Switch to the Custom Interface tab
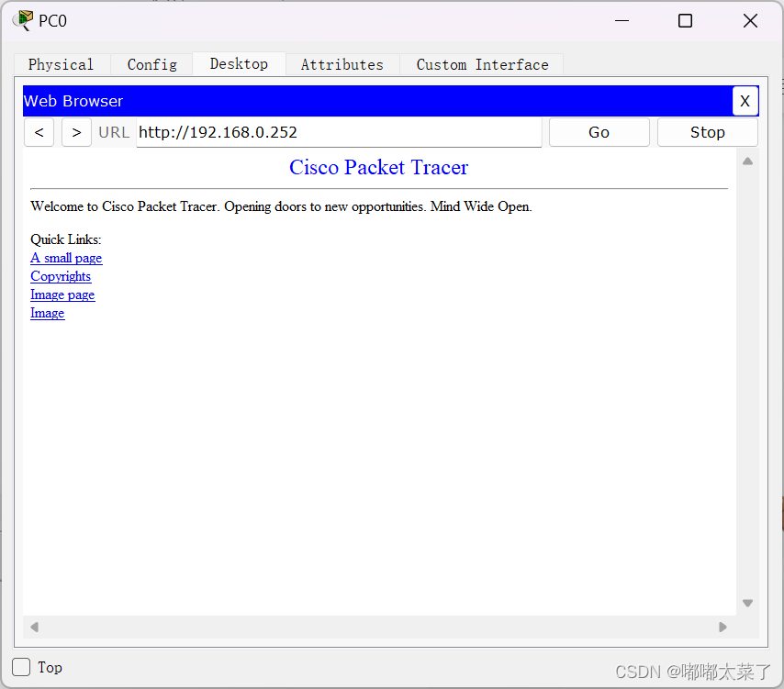 [x=482, y=64]
